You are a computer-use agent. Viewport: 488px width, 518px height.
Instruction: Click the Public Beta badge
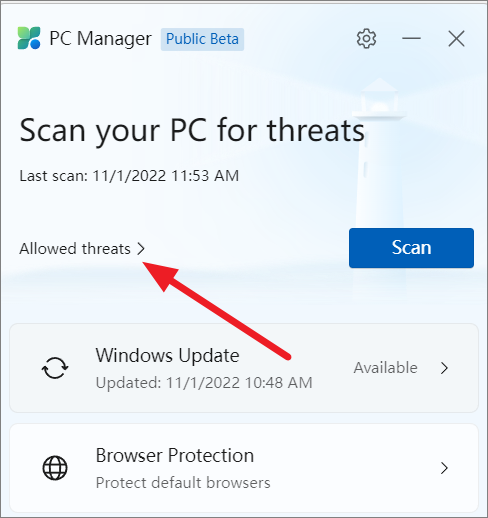(x=202, y=39)
